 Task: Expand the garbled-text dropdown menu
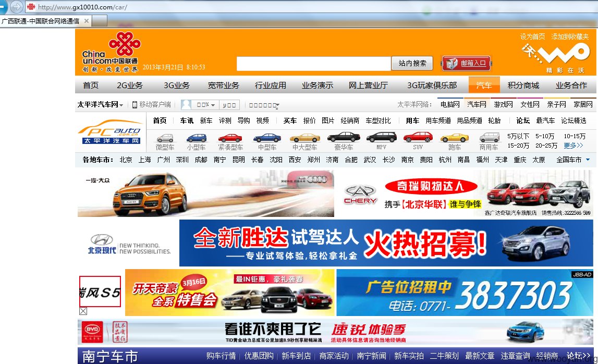pos(264,105)
